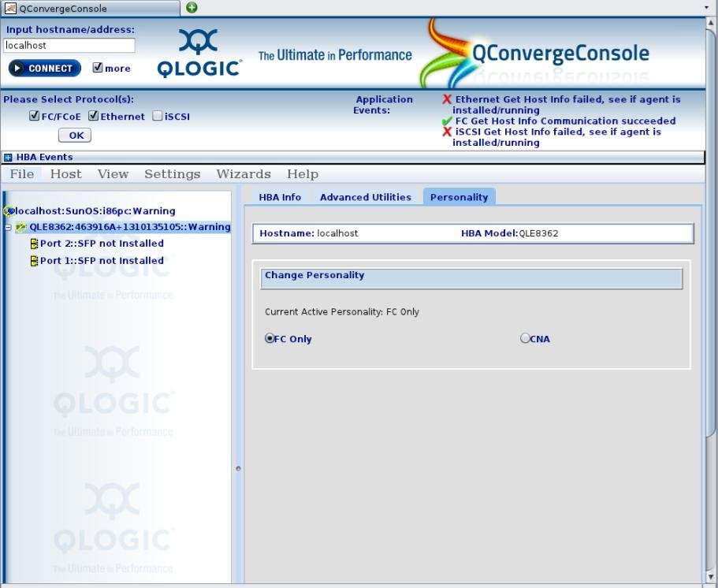Click the 'Hostname:' label
718x588 pixels.
click(x=287, y=233)
